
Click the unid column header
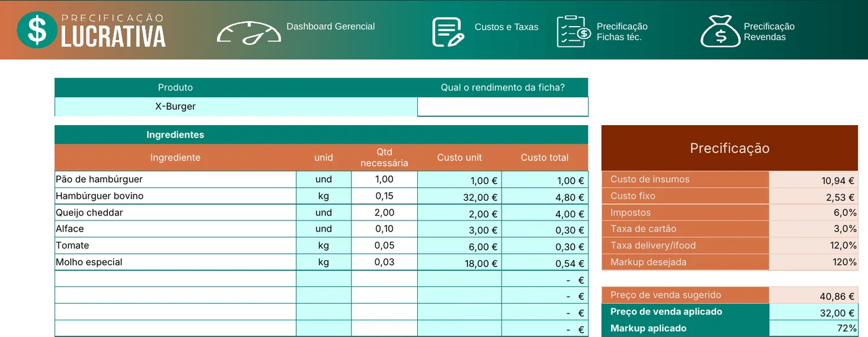click(x=324, y=157)
